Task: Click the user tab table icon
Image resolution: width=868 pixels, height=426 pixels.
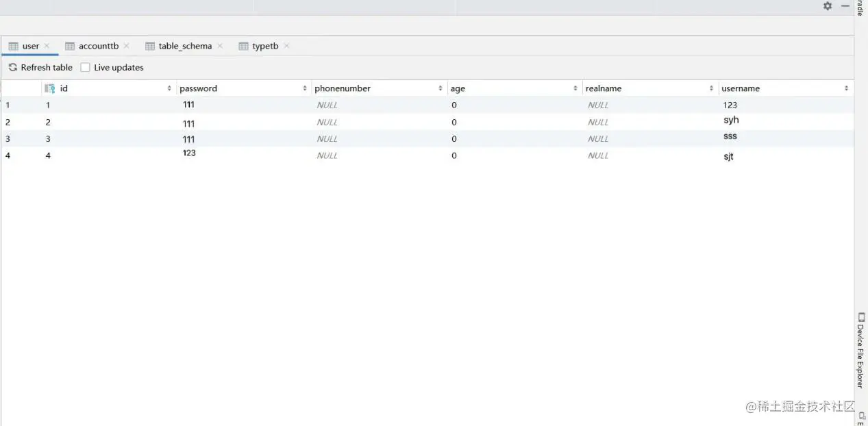Action: 13,46
